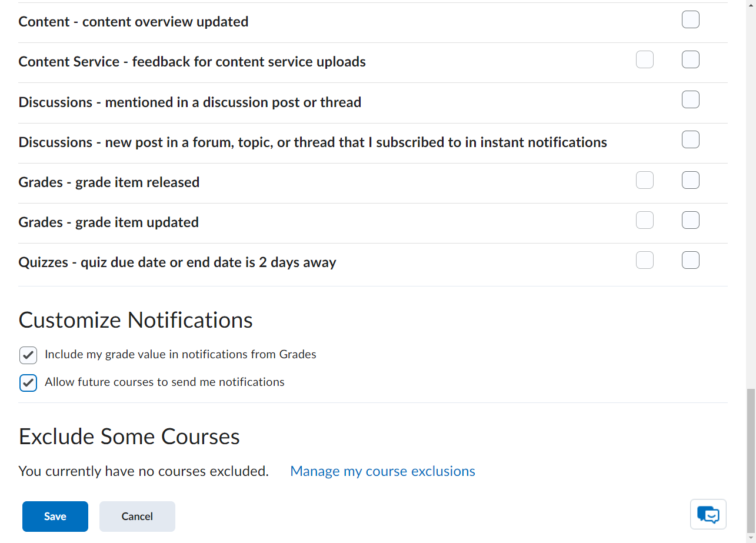Tick the faded left-hand checkbox for Content Service uploads

[645, 59]
